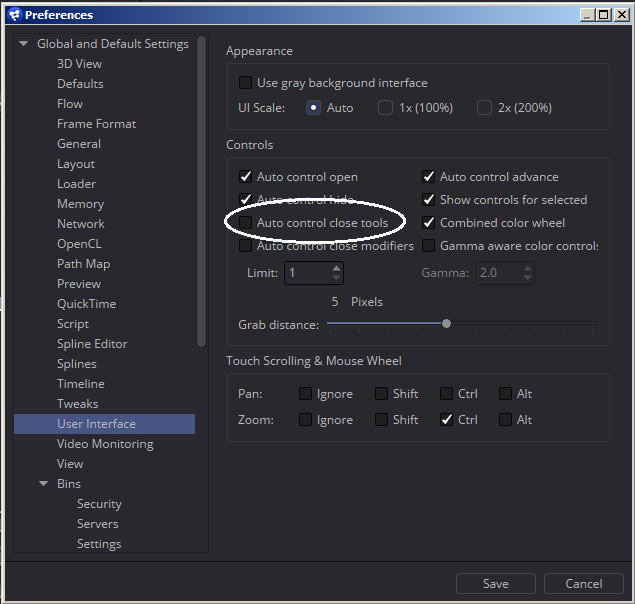Select Auto UI Scale radio button

click(x=313, y=108)
